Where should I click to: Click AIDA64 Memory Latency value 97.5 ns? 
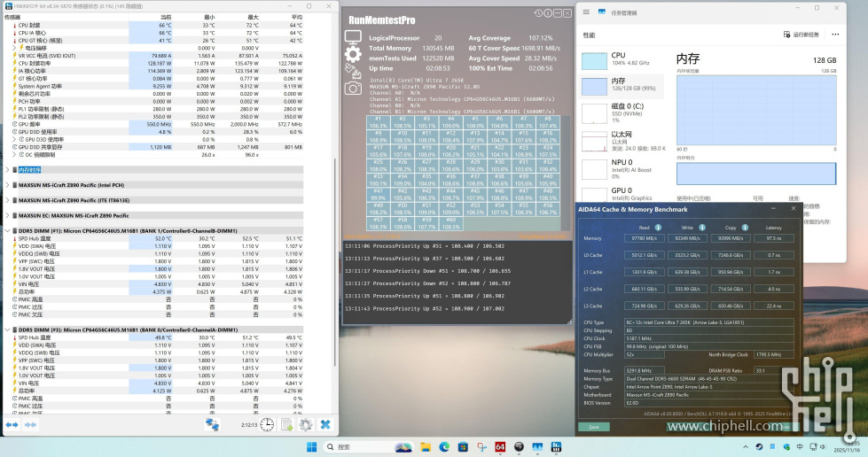[x=773, y=238]
